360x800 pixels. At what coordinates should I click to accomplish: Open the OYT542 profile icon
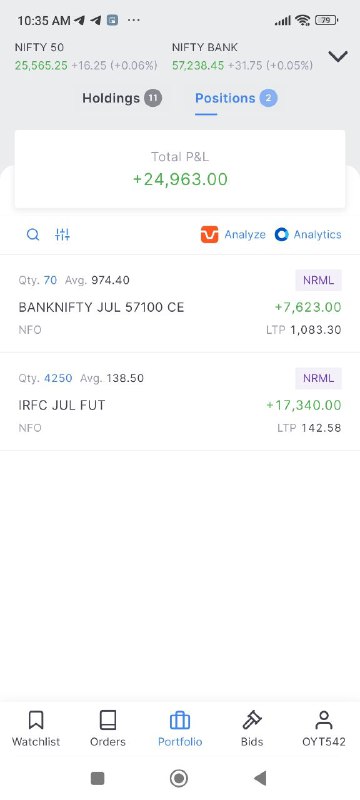click(x=324, y=720)
